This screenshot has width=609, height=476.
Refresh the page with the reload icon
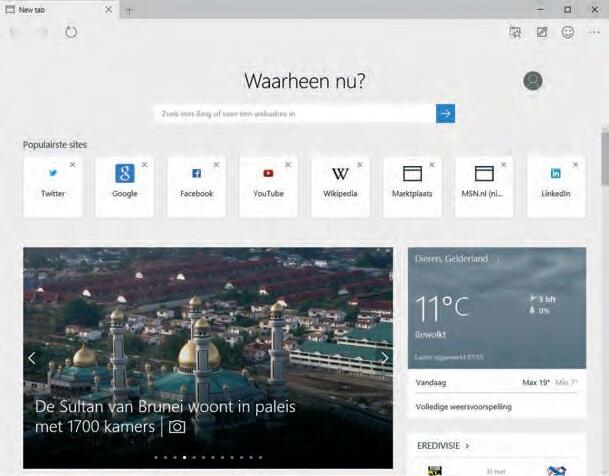[x=71, y=32]
